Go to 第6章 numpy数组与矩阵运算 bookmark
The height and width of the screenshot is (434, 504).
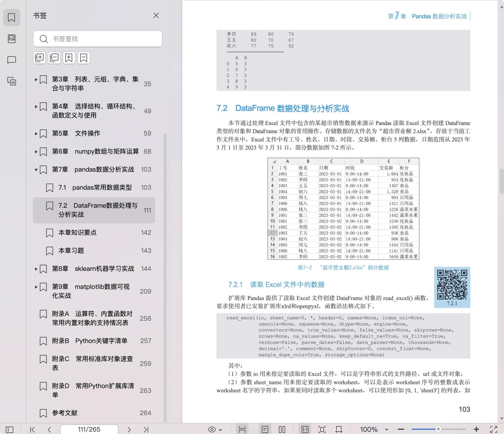94,151
